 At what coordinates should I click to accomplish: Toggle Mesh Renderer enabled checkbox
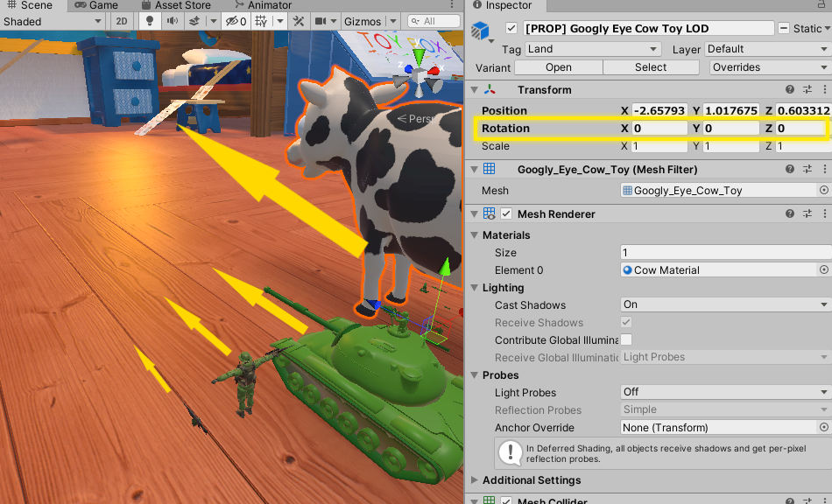(x=506, y=214)
